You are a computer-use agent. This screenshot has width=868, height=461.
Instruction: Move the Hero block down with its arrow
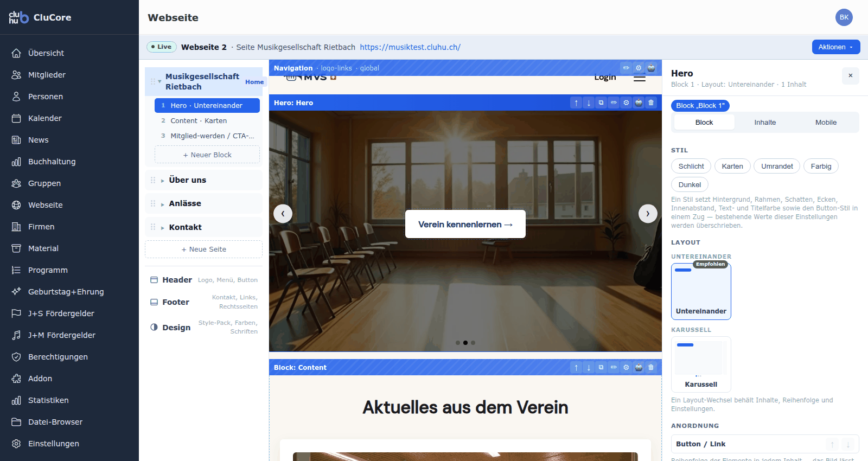[x=589, y=103]
